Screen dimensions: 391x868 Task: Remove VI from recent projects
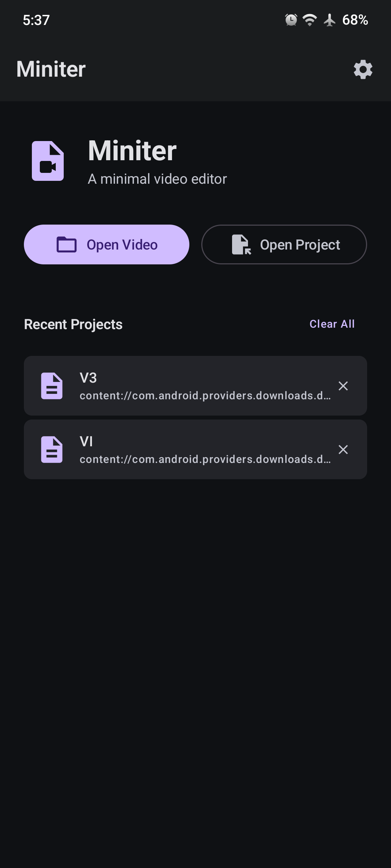pos(343,450)
